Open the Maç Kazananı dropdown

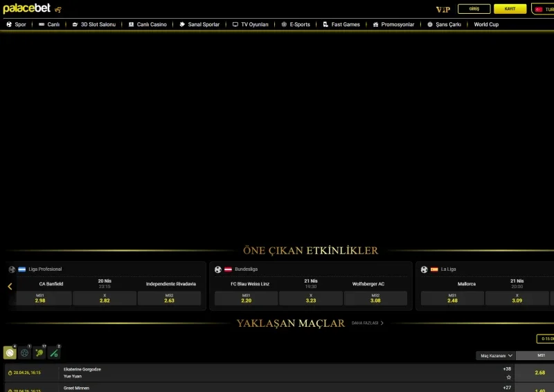pyautogui.click(x=496, y=355)
